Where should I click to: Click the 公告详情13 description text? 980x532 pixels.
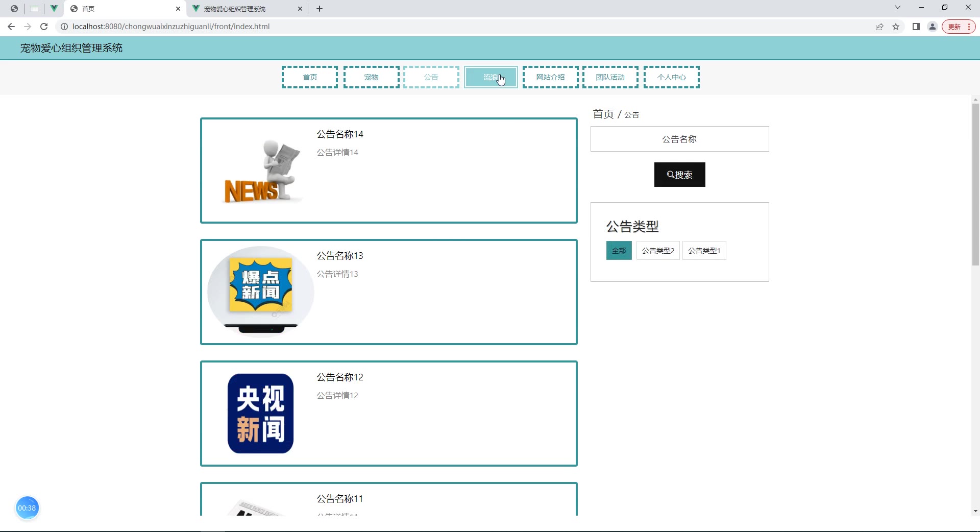tap(337, 274)
